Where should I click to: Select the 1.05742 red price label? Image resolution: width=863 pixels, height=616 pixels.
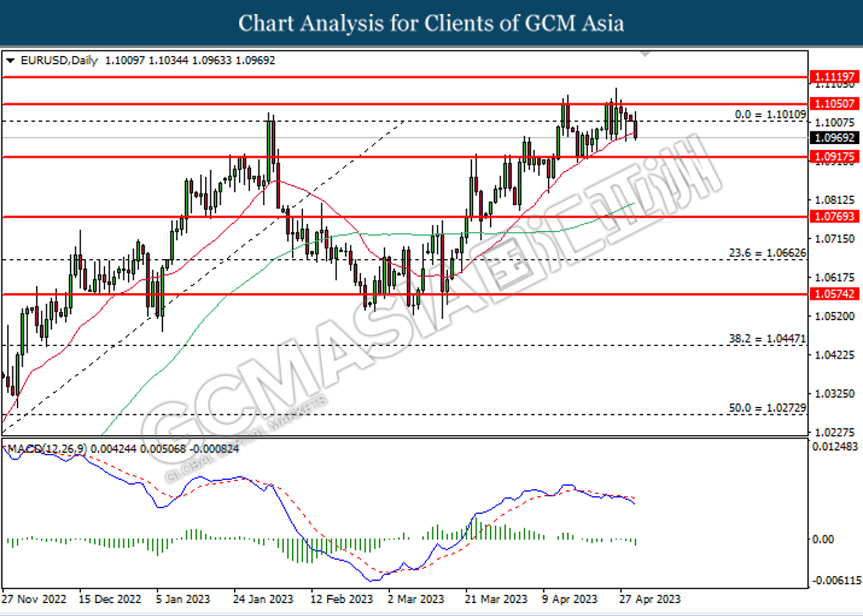click(834, 294)
